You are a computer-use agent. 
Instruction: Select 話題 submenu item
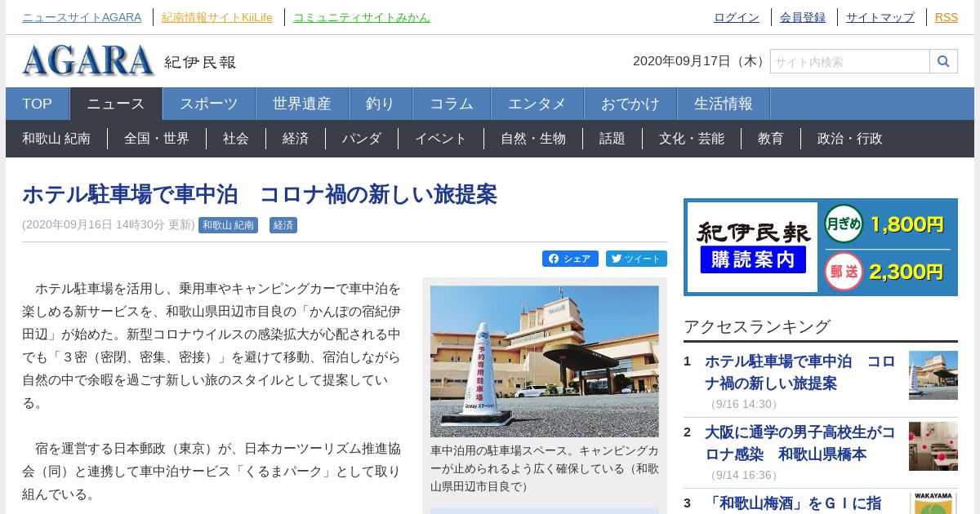[612, 139]
